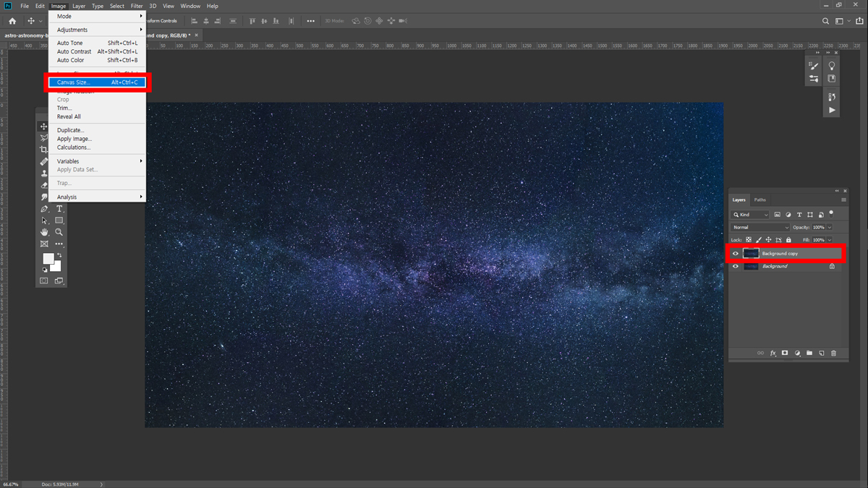868x488 pixels.
Task: Select the Background copy layer thumbnail
Action: tap(751, 254)
